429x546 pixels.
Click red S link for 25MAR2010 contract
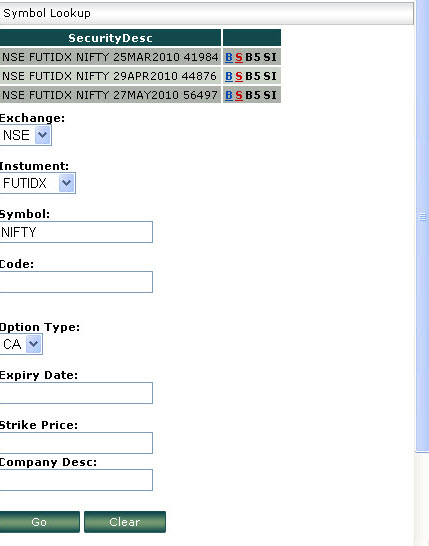click(x=239, y=57)
